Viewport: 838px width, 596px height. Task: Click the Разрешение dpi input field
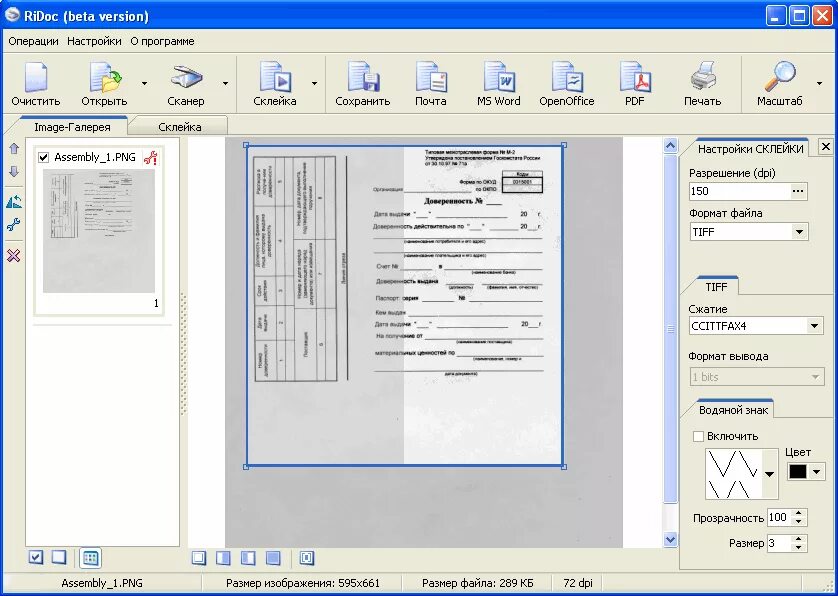(740, 191)
